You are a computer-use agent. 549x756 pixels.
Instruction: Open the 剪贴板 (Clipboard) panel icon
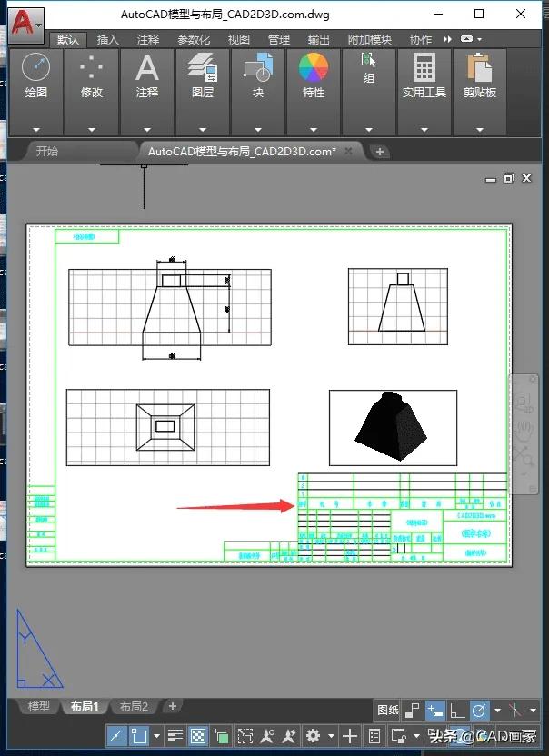point(479,67)
